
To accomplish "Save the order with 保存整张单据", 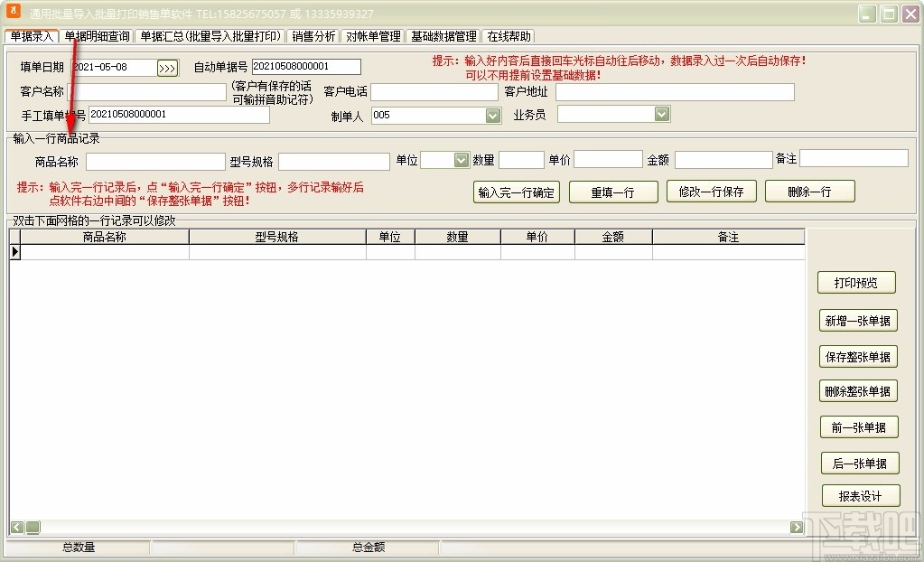I will 857,356.
